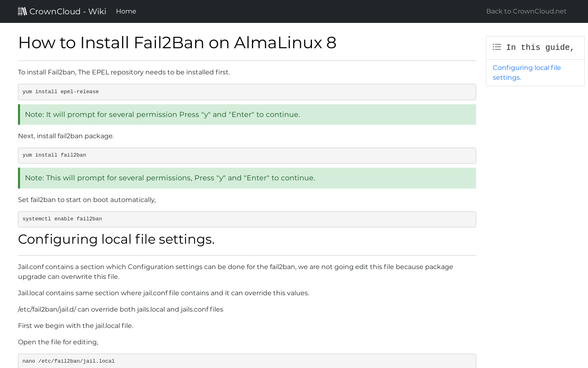The image size is (588, 368).
Task: Click the "Open the file for editing," text
Action: click(58, 342)
